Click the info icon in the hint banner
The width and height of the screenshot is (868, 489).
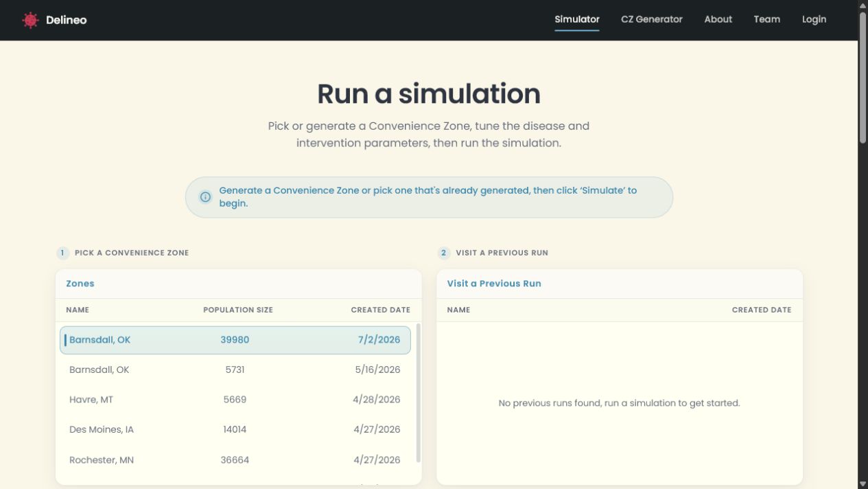[x=205, y=197]
